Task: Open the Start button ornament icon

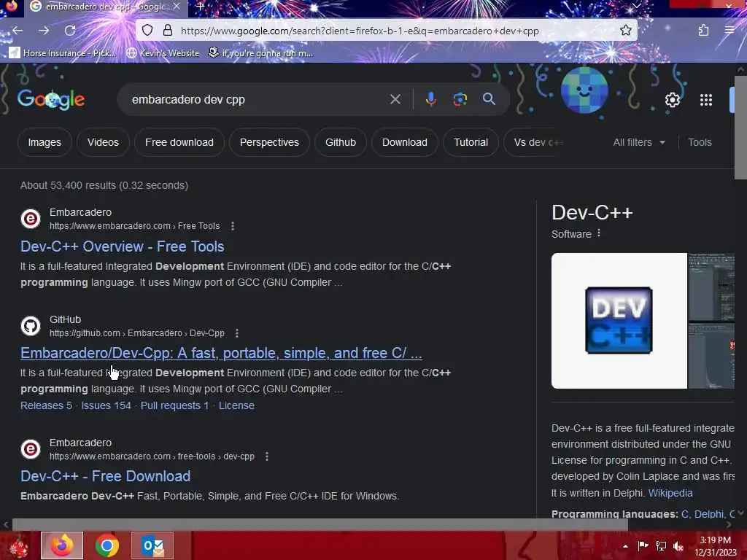Action: (18, 546)
